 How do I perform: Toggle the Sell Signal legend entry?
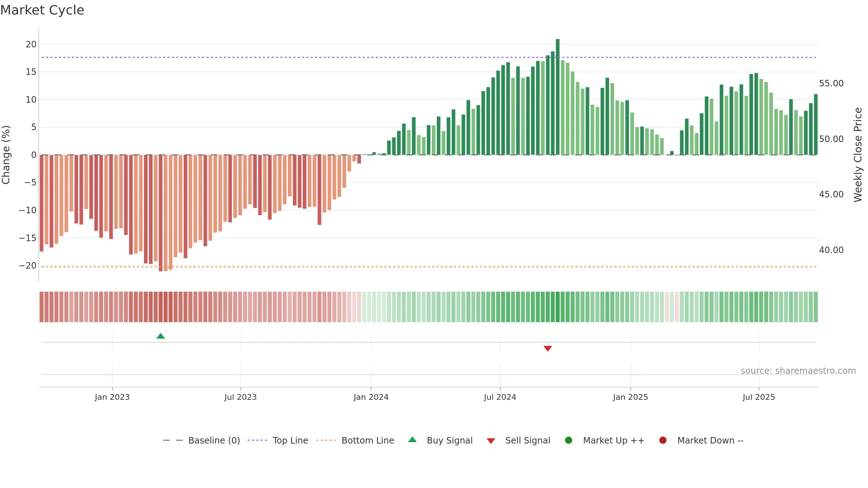coord(518,441)
